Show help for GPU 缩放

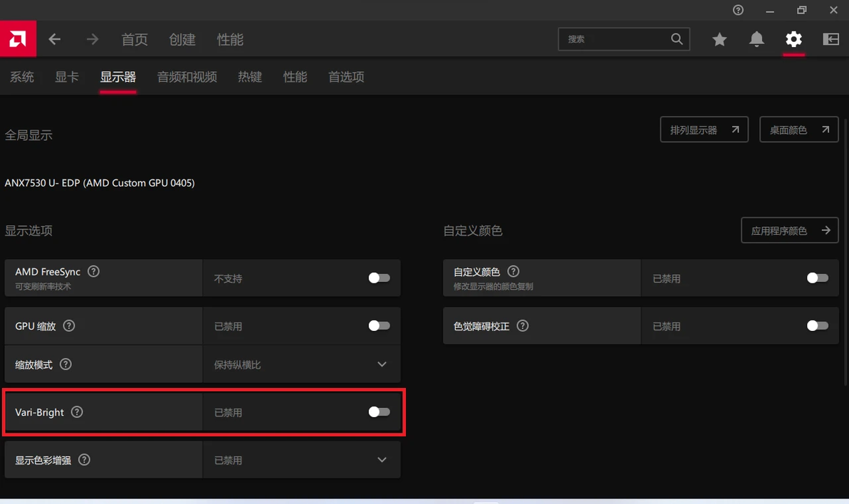coord(69,326)
